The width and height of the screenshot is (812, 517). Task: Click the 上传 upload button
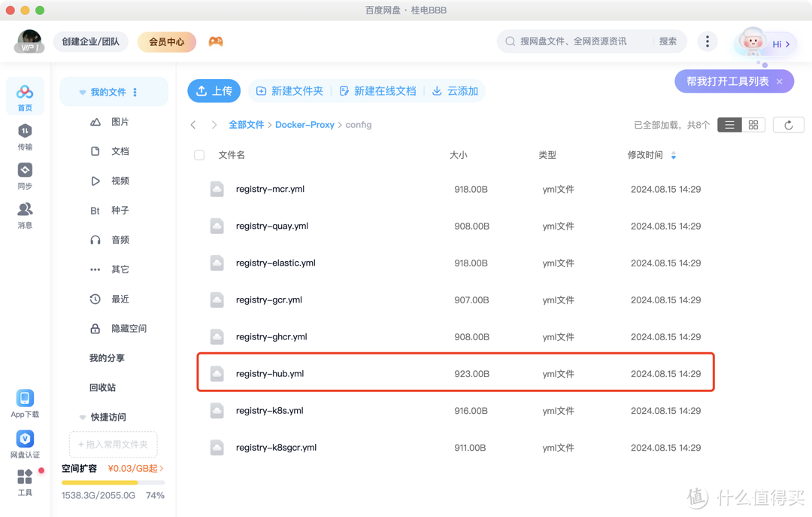pos(214,91)
